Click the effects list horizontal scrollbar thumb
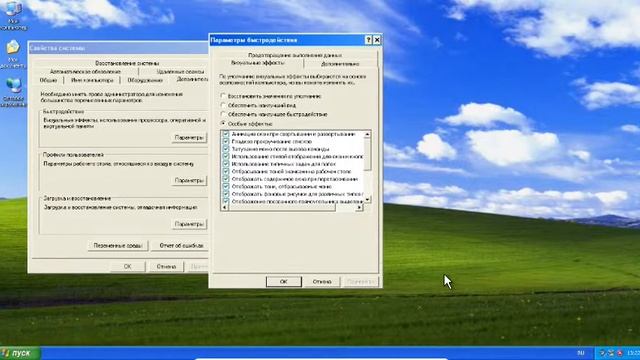Image resolution: width=640 pixels, height=360 pixels. tap(282, 207)
